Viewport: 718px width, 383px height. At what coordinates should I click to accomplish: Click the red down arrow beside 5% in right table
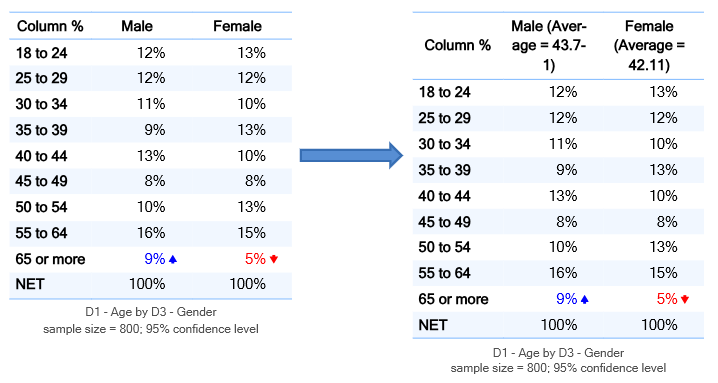[x=685, y=300]
